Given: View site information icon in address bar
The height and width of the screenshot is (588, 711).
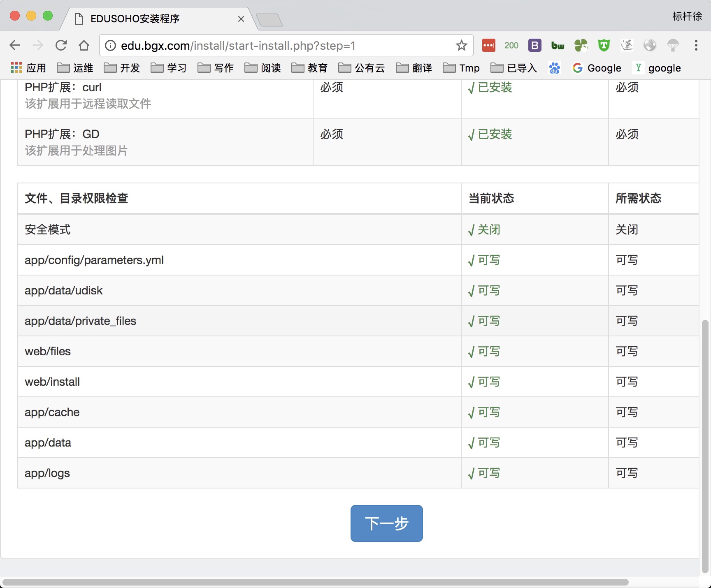Looking at the screenshot, I should pyautogui.click(x=110, y=45).
